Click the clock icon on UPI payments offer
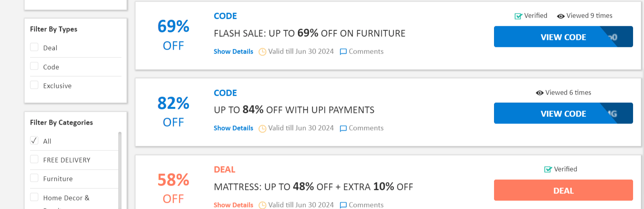Screen dimensions: 644x209 [x=262, y=129]
